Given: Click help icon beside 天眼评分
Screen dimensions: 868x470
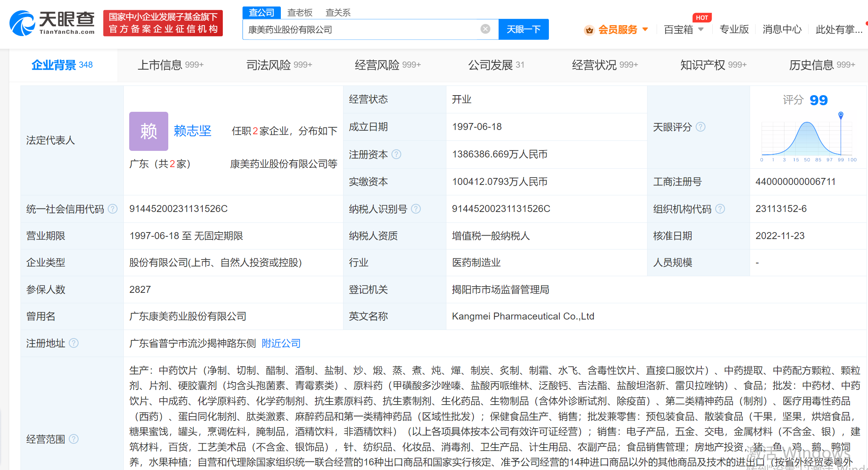Looking at the screenshot, I should pos(701,127).
